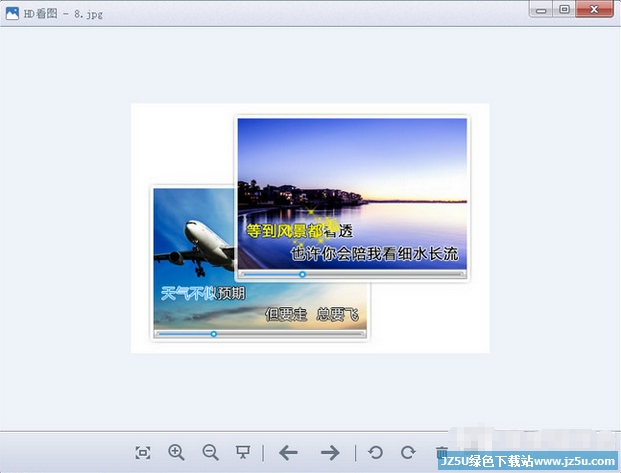Click the title text 'HD看图 - 8.jpg'

coord(63,14)
